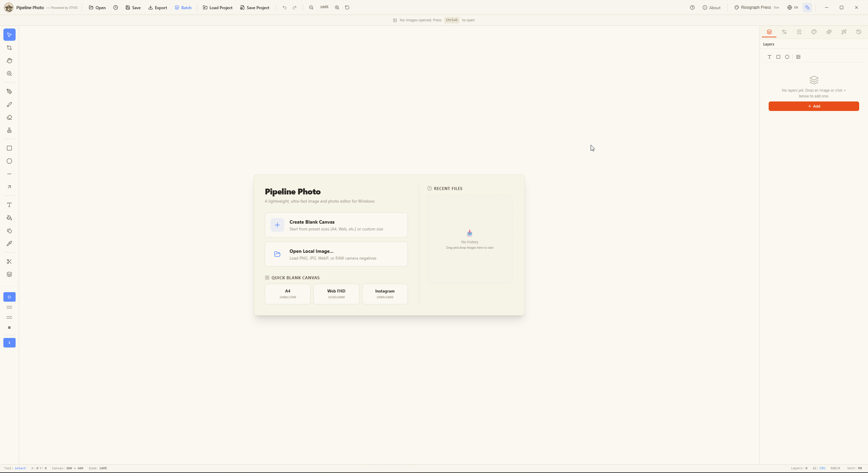Create a Web FHD 1920x1080 canvas
The width and height of the screenshot is (868, 473).
(x=336, y=294)
